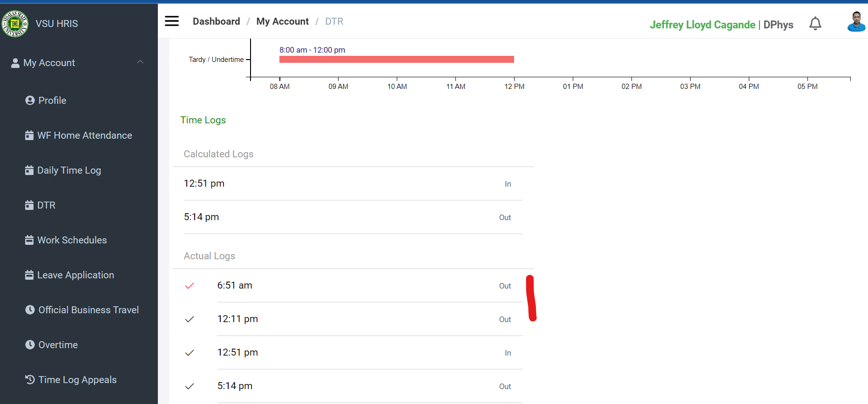Click the VSU university logo
Image resolution: width=868 pixels, height=404 pixels.
pyautogui.click(x=15, y=24)
